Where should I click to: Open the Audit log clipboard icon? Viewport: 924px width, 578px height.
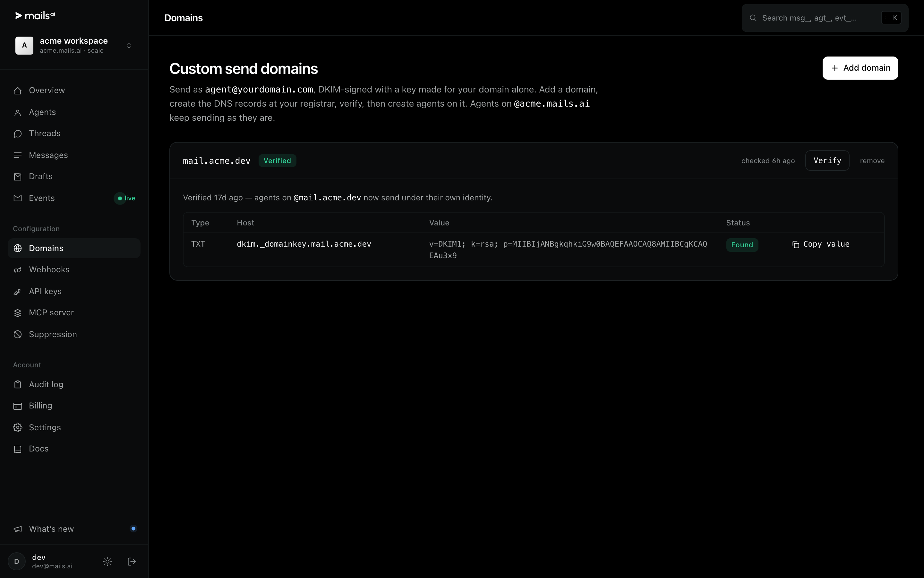(x=18, y=385)
